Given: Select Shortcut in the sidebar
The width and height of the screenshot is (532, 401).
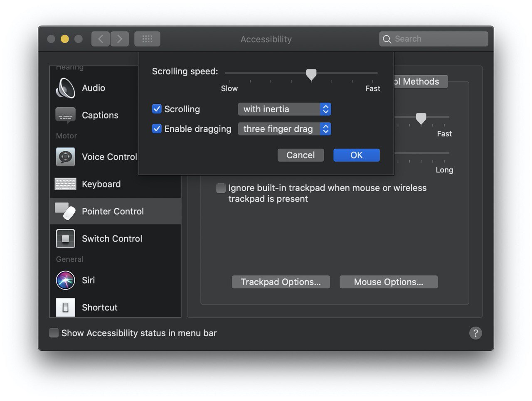Looking at the screenshot, I should pyautogui.click(x=115, y=308).
